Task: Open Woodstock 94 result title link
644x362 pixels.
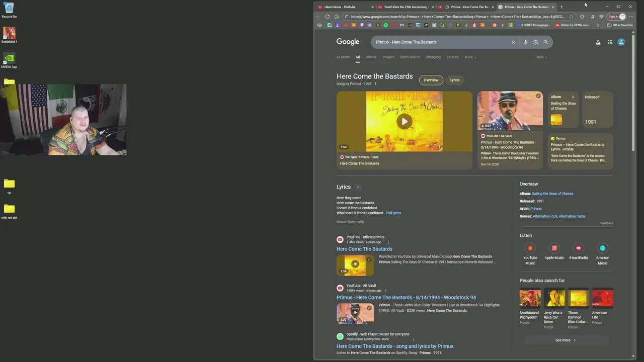Action: point(406,298)
